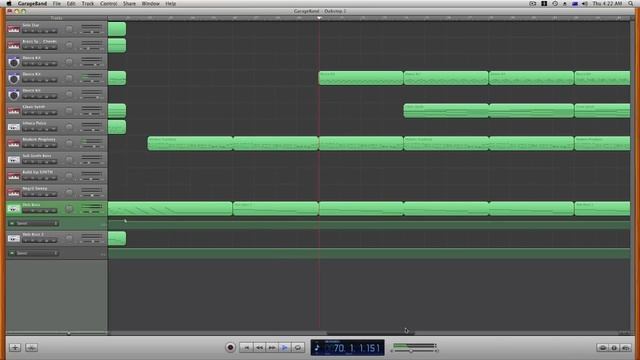The image size is (640, 360).
Task: Open the Window menu
Action: coord(151,3)
